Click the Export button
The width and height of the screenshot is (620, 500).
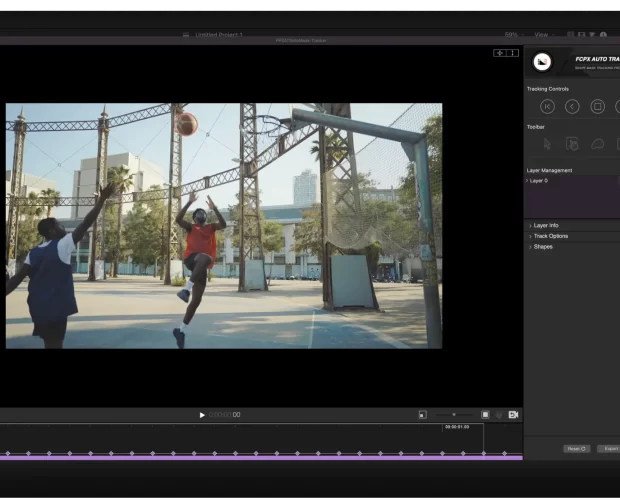point(609,449)
